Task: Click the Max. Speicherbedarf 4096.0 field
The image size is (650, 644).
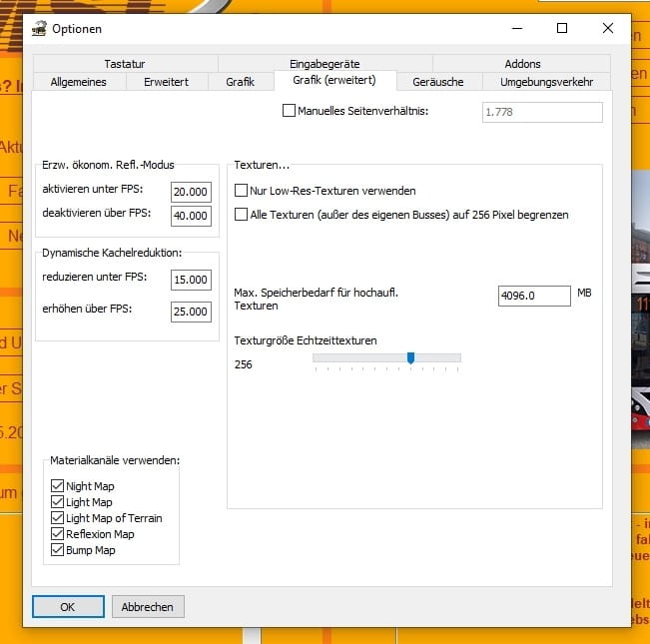Action: click(x=533, y=296)
